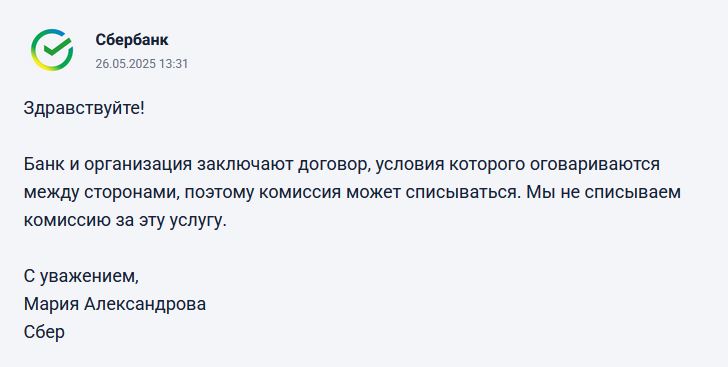Viewport: 728px width, 367px height.
Task: Click the greeting Здравствуйте!
Action: pyautogui.click(x=84, y=109)
